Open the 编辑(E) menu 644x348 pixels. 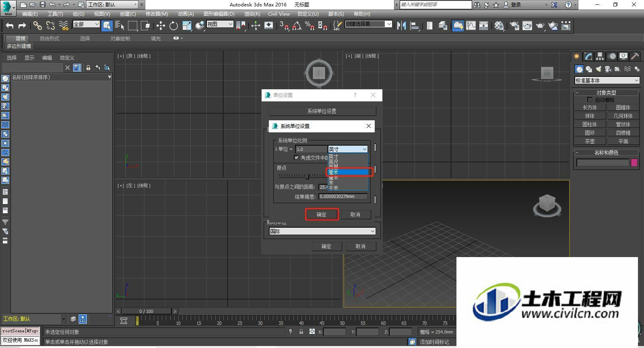[x=30, y=14]
